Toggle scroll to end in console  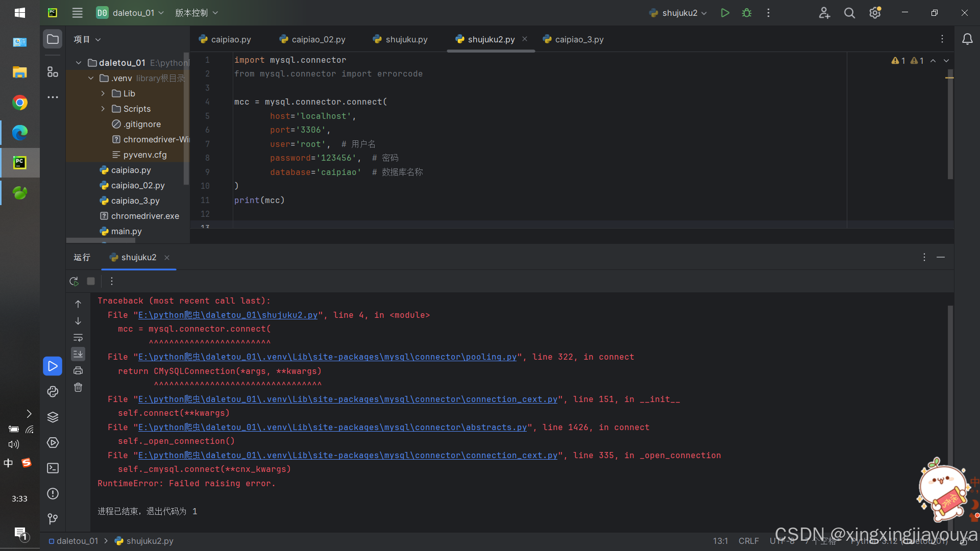[x=78, y=354]
